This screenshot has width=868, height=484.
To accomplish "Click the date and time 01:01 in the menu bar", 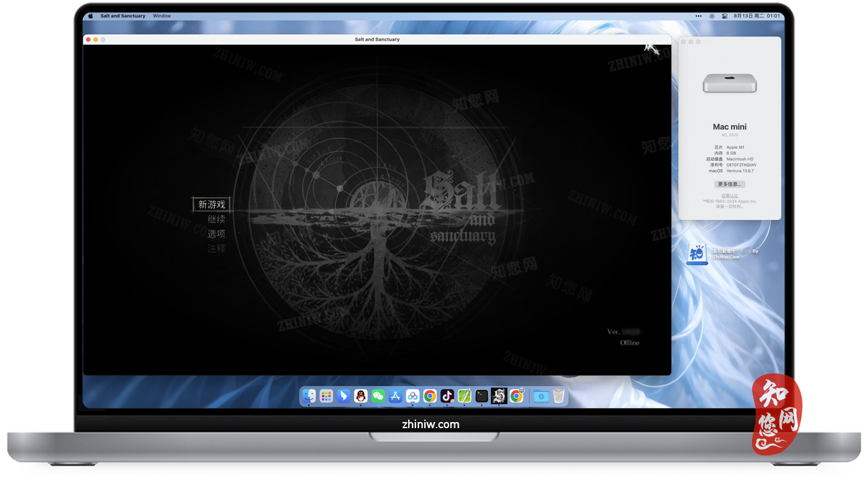I will [x=757, y=16].
